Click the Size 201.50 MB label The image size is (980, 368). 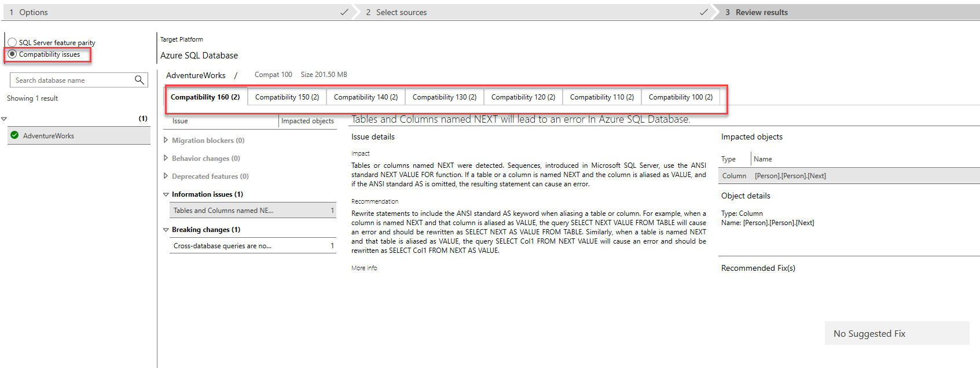(x=324, y=75)
